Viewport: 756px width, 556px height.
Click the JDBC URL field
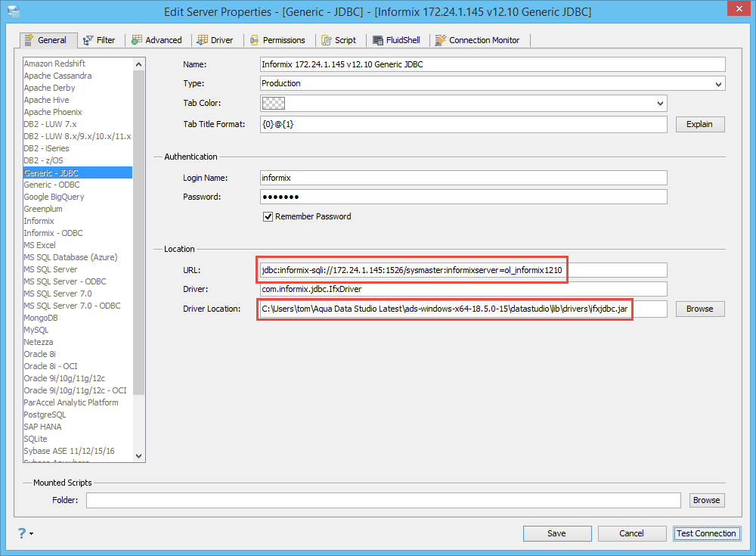(463, 270)
